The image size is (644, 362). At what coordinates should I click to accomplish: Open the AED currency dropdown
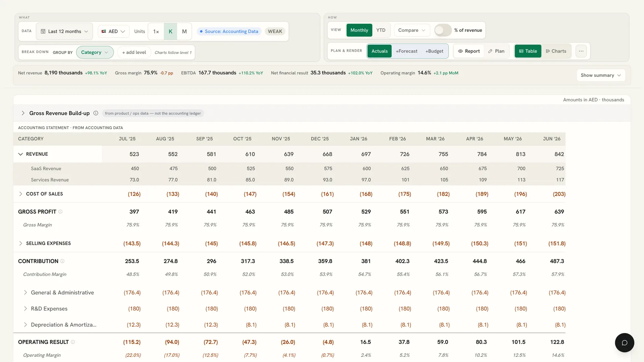[x=113, y=31]
